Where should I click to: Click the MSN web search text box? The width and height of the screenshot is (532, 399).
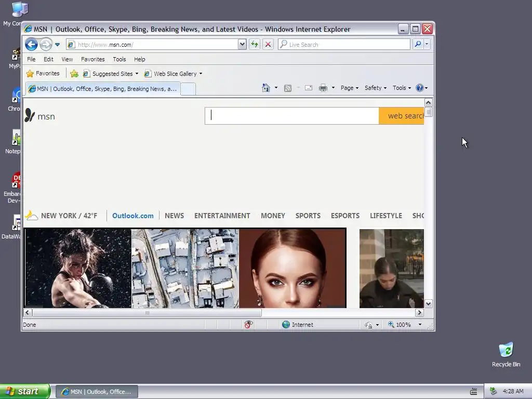coord(292,116)
